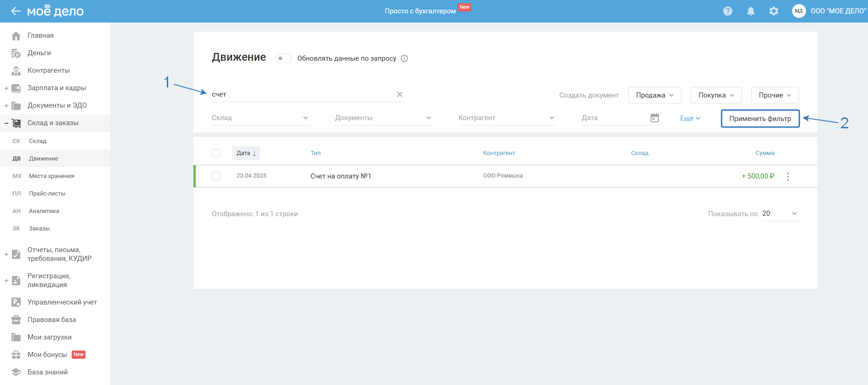The height and width of the screenshot is (385, 868).
Task: Open Места хранения submenu item
Action: (x=55, y=176)
